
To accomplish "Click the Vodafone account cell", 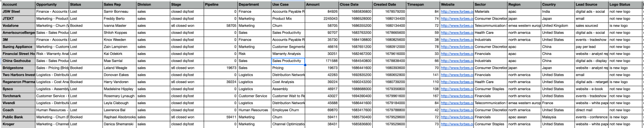I will click(x=18, y=26).
